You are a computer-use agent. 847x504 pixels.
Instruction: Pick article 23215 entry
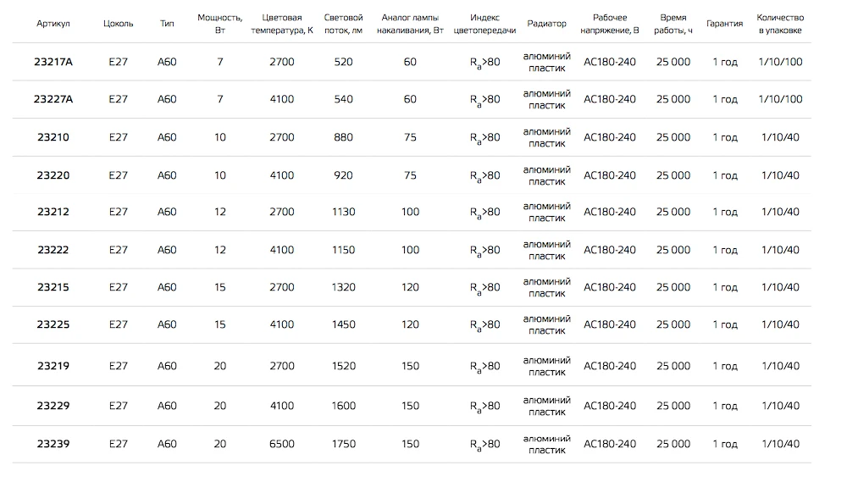(53, 287)
